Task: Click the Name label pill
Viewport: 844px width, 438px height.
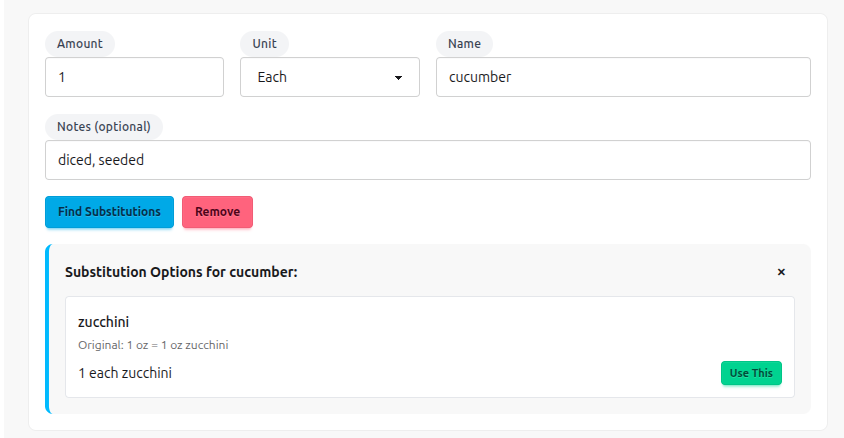Action: [x=464, y=44]
